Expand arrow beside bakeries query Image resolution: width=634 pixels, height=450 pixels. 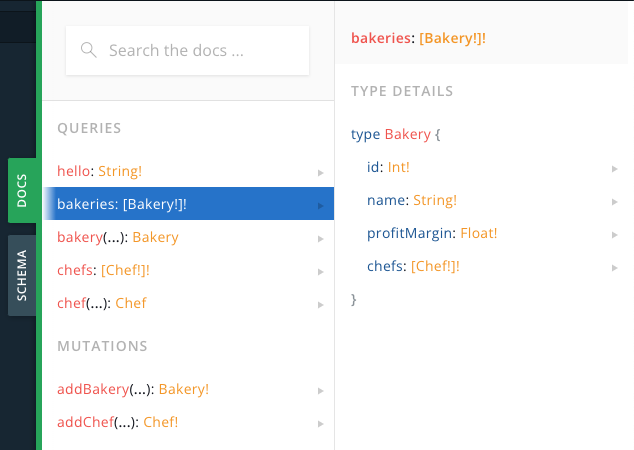coord(321,206)
